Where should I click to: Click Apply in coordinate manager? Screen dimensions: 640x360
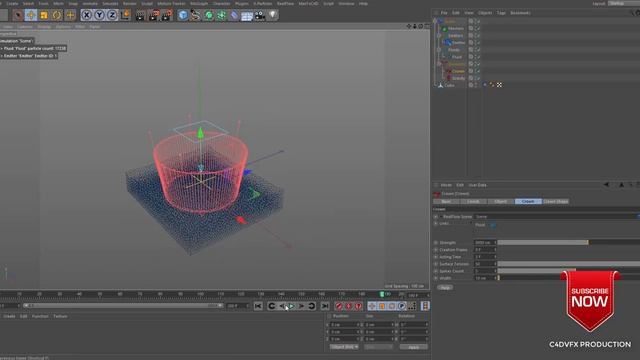click(x=413, y=347)
